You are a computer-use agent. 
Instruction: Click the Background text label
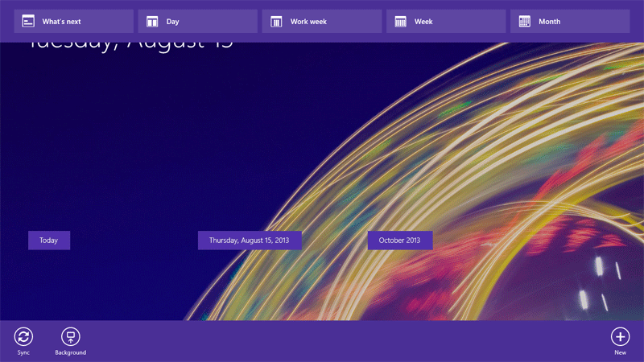[x=70, y=353]
